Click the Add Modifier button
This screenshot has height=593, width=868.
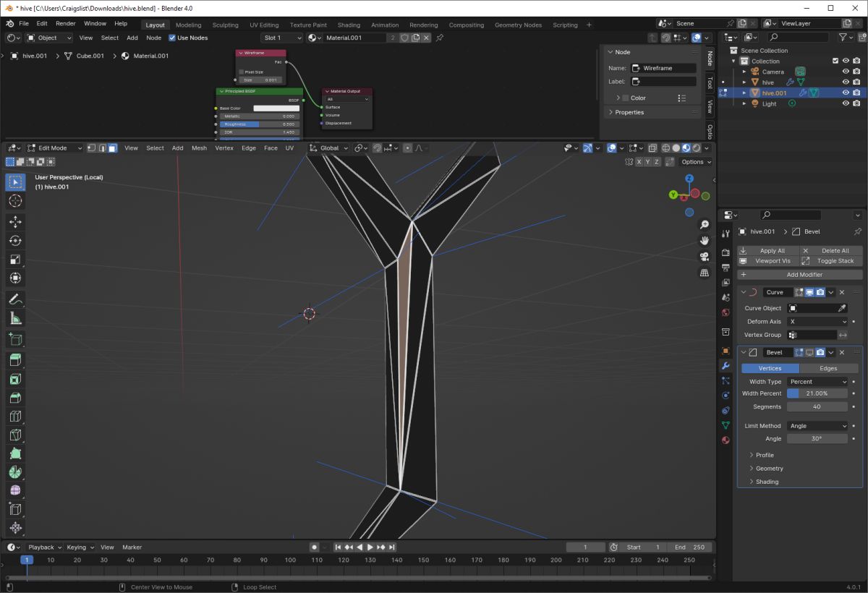(x=800, y=275)
